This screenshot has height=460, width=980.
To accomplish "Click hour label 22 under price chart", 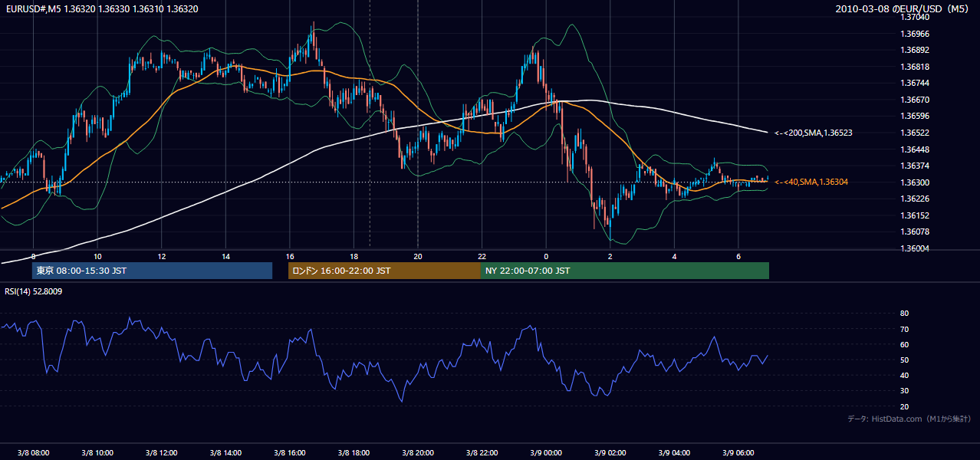I will point(482,256).
